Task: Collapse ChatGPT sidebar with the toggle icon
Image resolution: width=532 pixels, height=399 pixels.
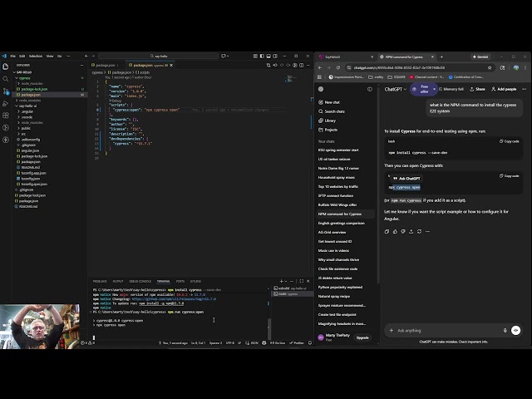Action: (x=370, y=89)
